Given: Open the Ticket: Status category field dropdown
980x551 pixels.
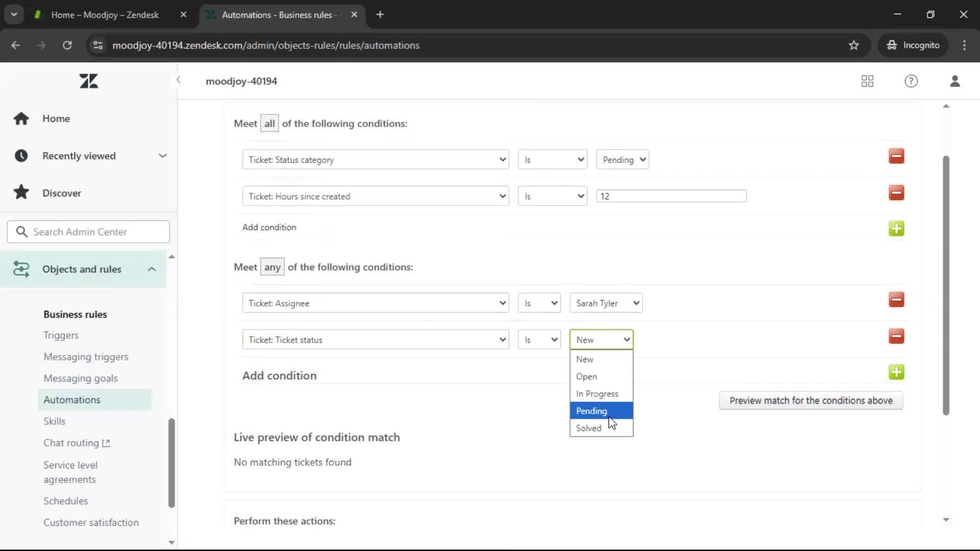Looking at the screenshot, I should 376,160.
